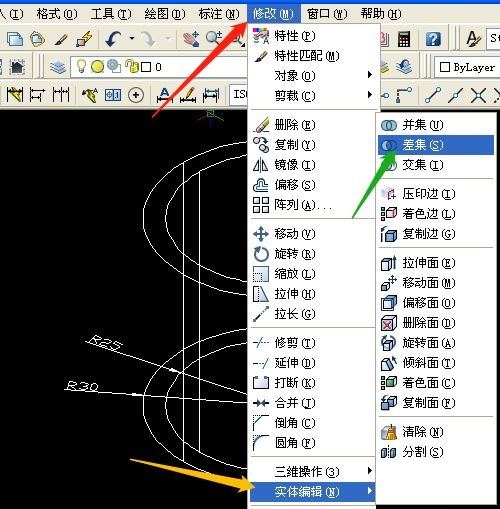This screenshot has width=500, height=509.
Task: Click the layer 0 color swatch
Action: 146,67
